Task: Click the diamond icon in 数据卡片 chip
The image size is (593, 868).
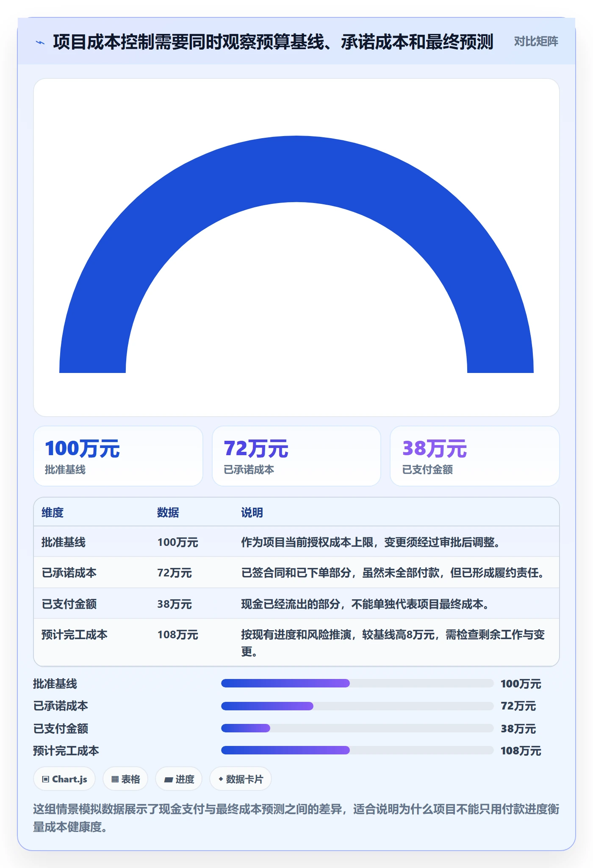Action: [x=221, y=779]
